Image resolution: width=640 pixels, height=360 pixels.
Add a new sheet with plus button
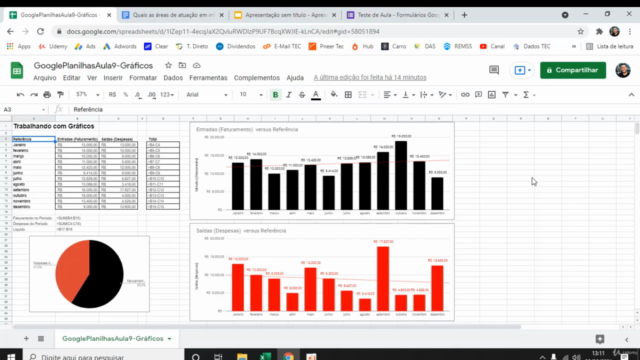click(26, 338)
